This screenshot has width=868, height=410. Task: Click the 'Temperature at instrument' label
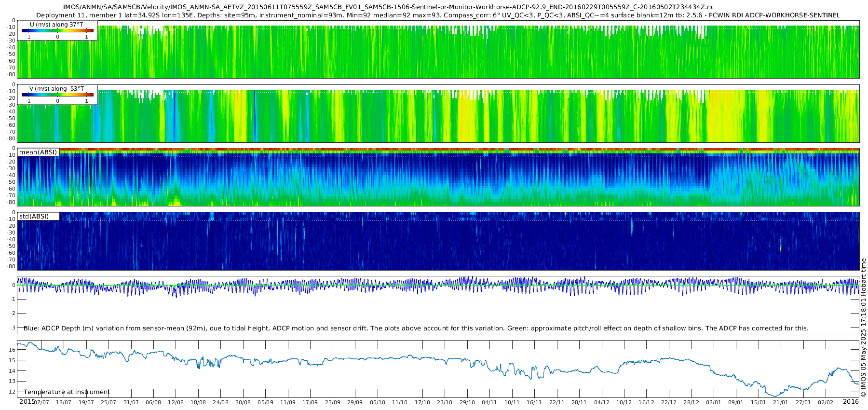[x=67, y=392]
